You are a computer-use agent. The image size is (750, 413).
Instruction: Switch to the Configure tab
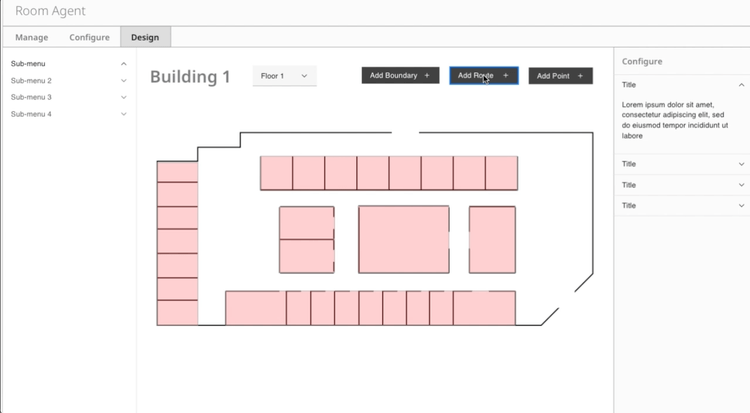(89, 37)
